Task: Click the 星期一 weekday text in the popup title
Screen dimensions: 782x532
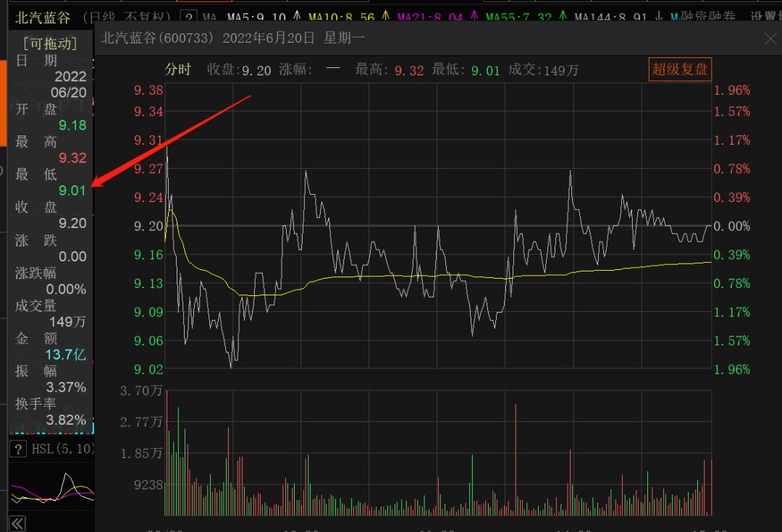Action: tap(345, 38)
